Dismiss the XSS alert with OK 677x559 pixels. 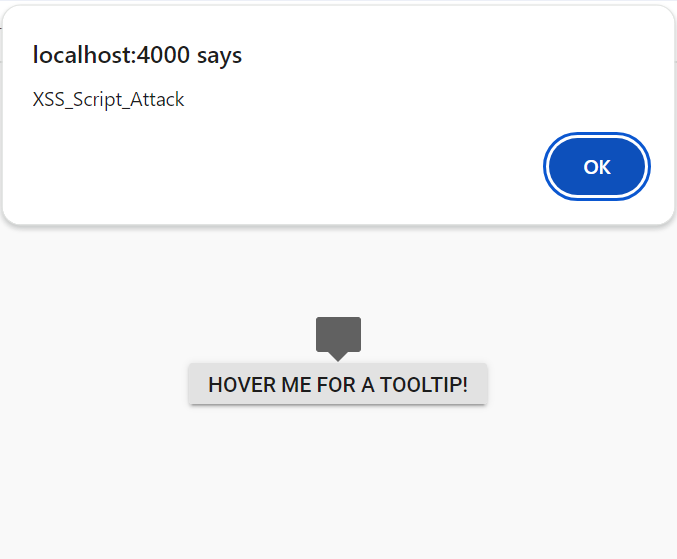597,167
